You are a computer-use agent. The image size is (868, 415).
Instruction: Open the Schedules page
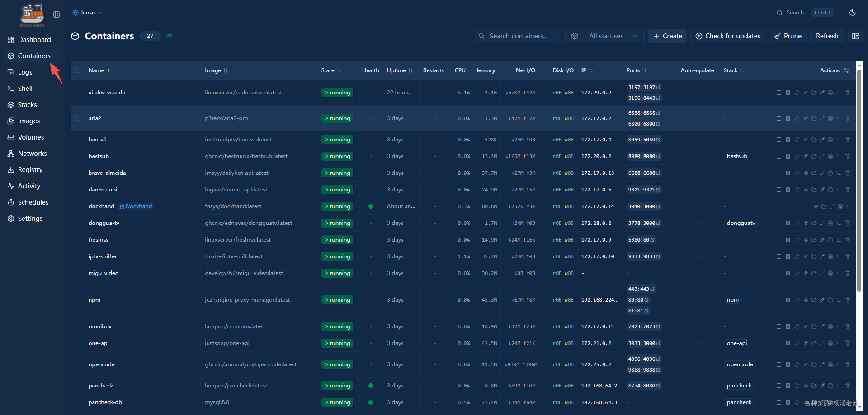33,202
